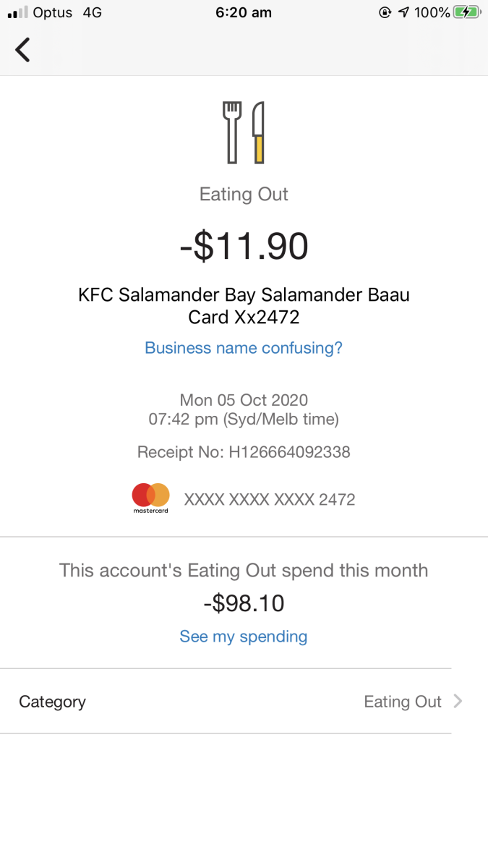Open the 'See my spending' link
The width and height of the screenshot is (488, 868).
[x=244, y=637]
